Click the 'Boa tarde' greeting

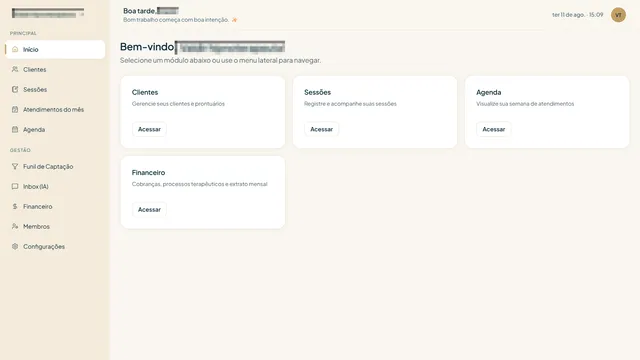tap(140, 11)
